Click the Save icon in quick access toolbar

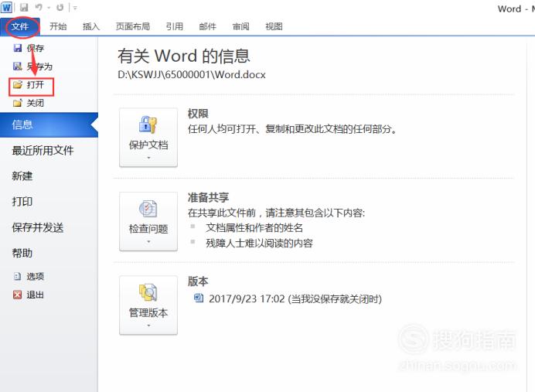coord(24,7)
